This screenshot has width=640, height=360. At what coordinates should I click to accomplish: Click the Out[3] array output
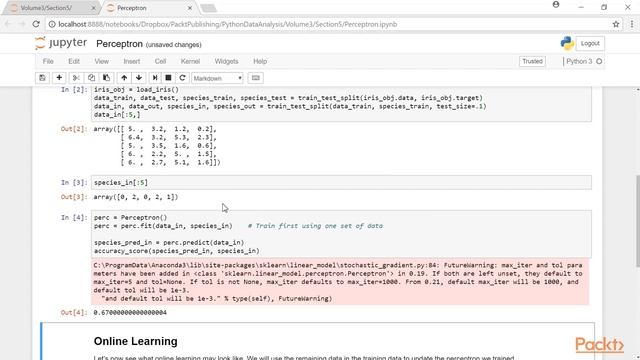[136, 197]
